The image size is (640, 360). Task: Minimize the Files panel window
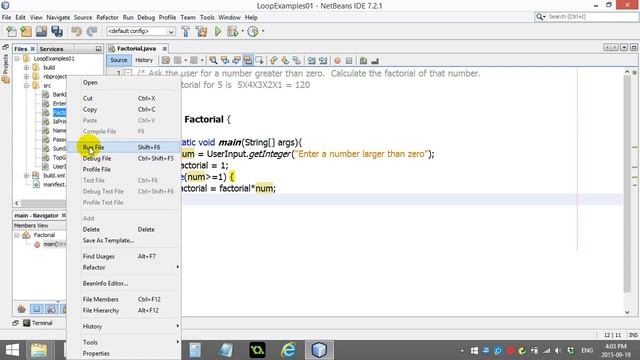pyautogui.click(x=98, y=49)
